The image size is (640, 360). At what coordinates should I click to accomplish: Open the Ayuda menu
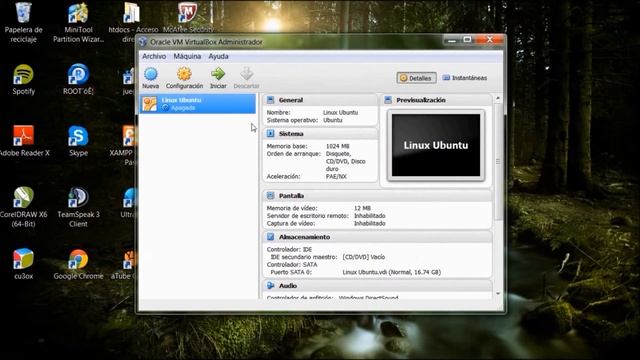(x=218, y=56)
